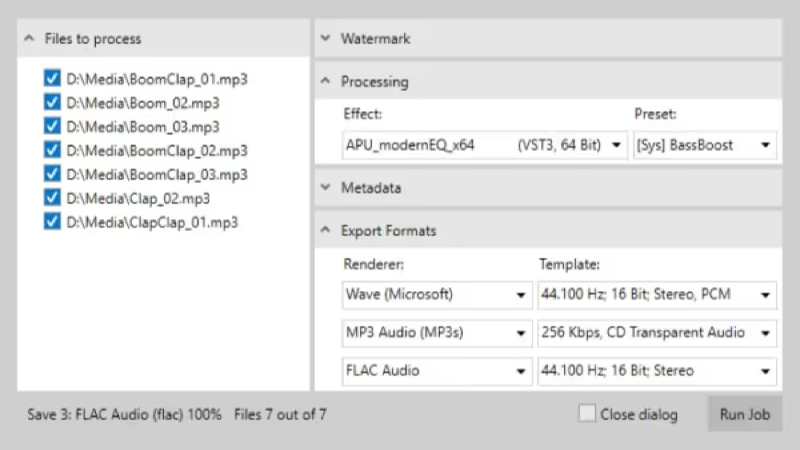Click the Processing section title
Viewport: 800px width, 450px height.
point(374,82)
